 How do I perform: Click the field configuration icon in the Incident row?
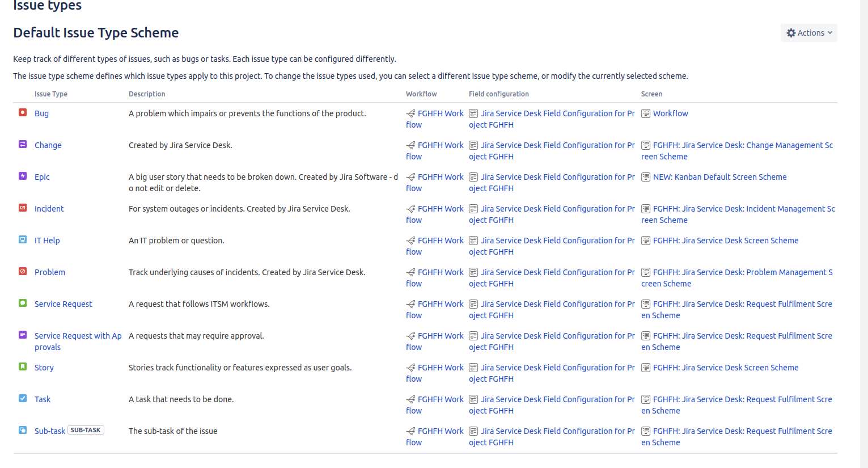tap(473, 209)
